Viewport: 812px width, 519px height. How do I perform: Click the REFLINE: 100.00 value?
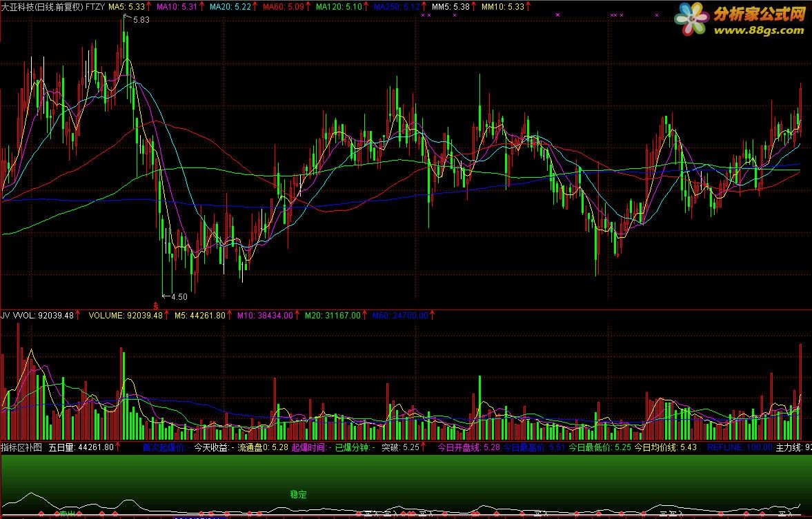(740, 447)
